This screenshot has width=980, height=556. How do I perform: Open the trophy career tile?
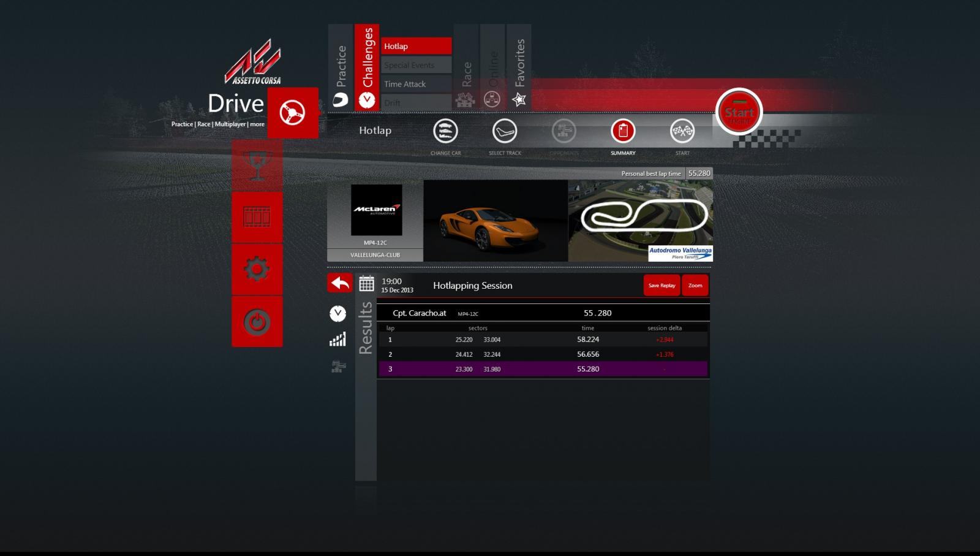257,165
